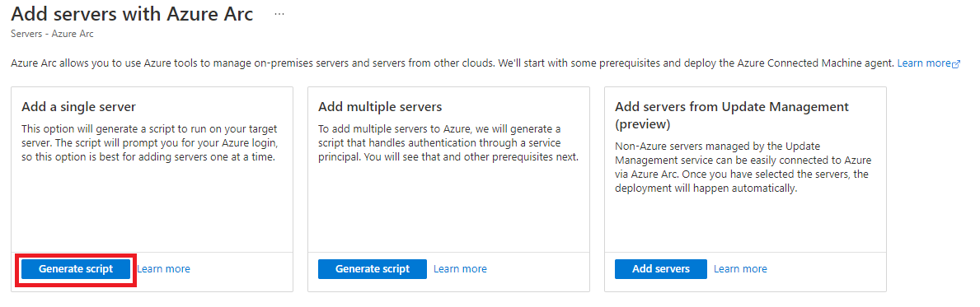Click Add servers from Update Management (preview) heading
The image size is (980, 307).
point(732,115)
